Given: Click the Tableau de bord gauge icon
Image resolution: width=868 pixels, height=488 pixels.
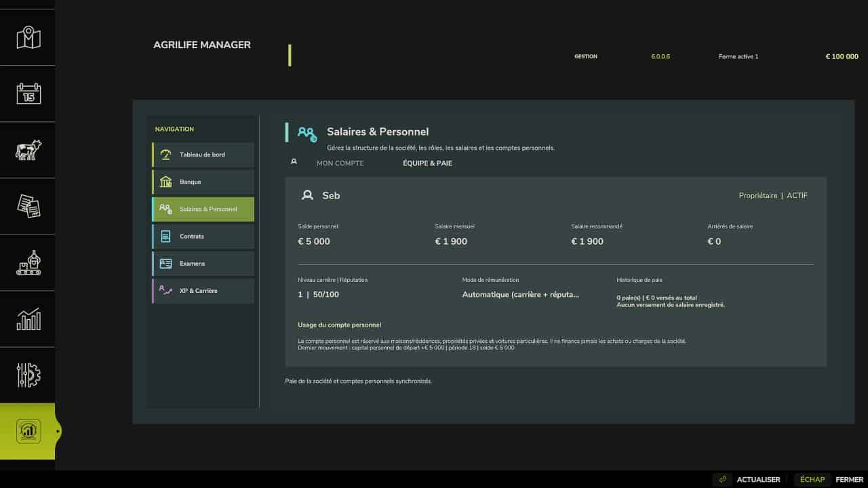Looking at the screenshot, I should point(165,155).
